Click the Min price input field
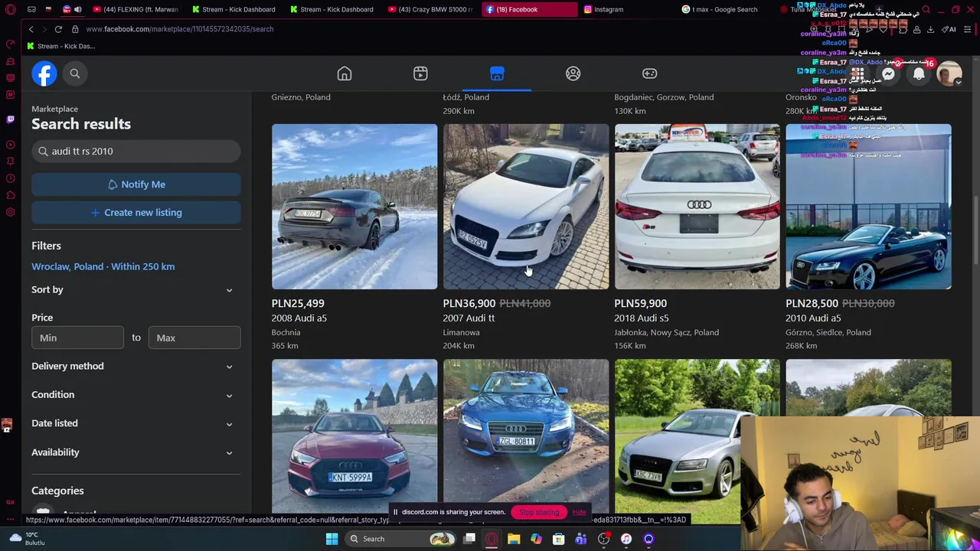Viewport: 980px width, 551px height. [x=77, y=337]
